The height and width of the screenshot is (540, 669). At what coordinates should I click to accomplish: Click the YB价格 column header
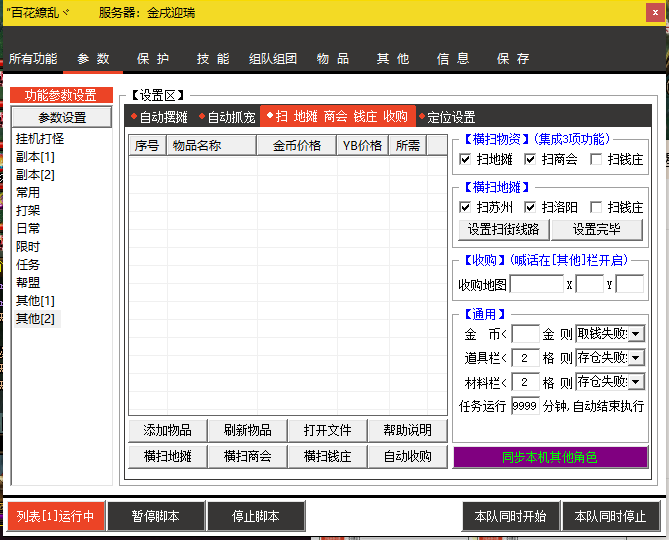pos(362,145)
